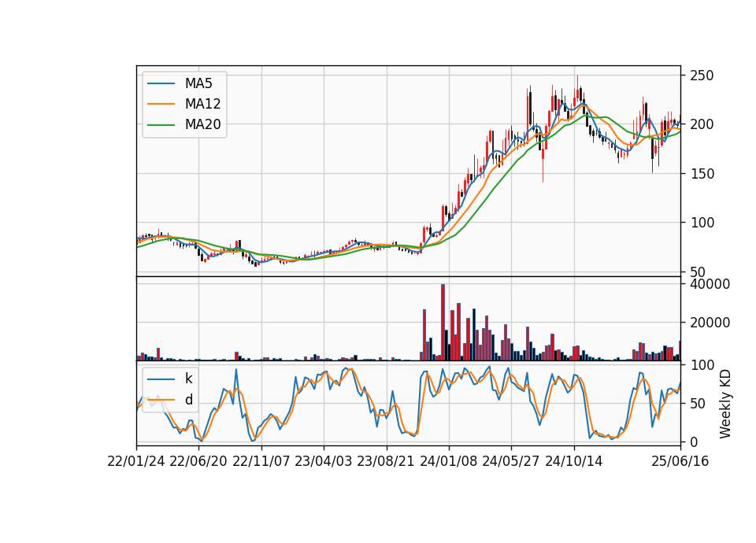Image resolution: width=756 pixels, height=543 pixels.
Task: Click the 24/10/14 date label
Action: (x=573, y=461)
